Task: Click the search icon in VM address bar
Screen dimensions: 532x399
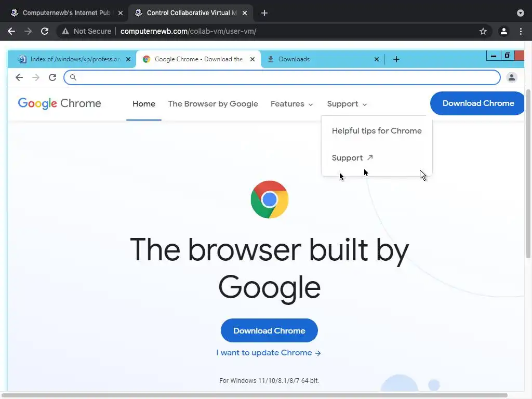Action: [x=73, y=77]
